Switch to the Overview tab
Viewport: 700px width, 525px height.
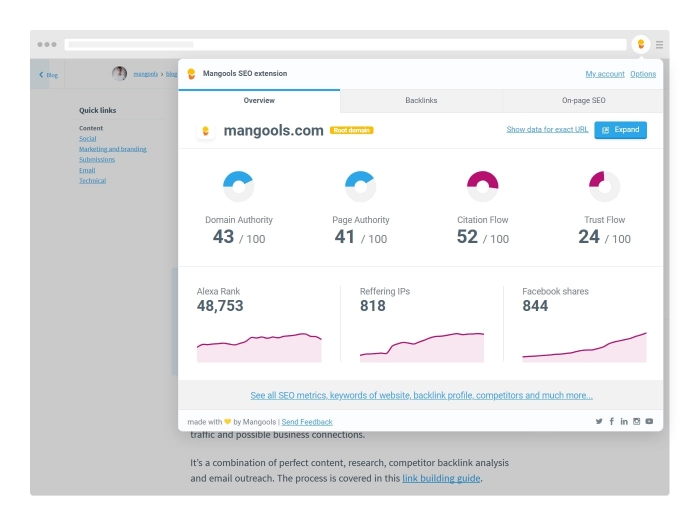(259, 100)
